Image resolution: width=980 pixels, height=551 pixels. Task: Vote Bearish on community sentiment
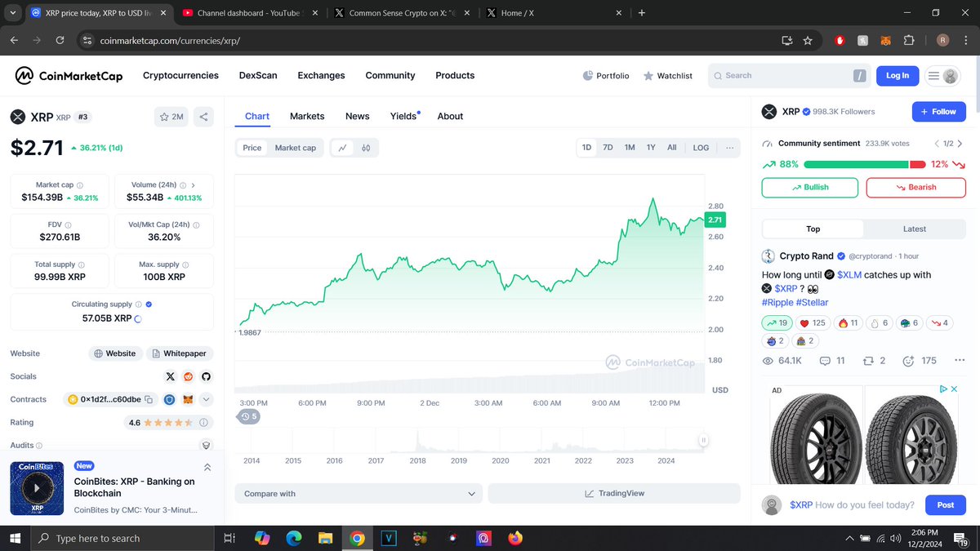(915, 187)
